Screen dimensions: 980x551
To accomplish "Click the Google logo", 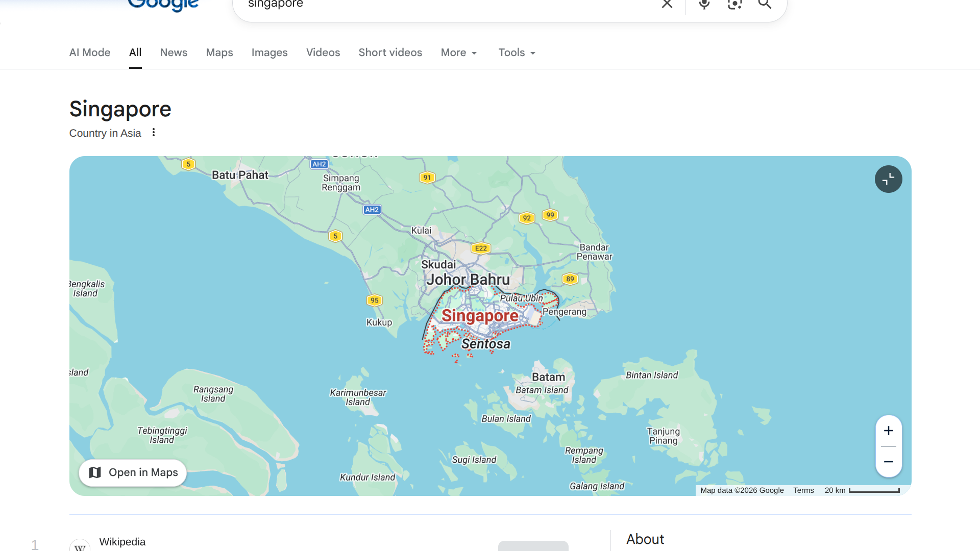I will [x=163, y=5].
